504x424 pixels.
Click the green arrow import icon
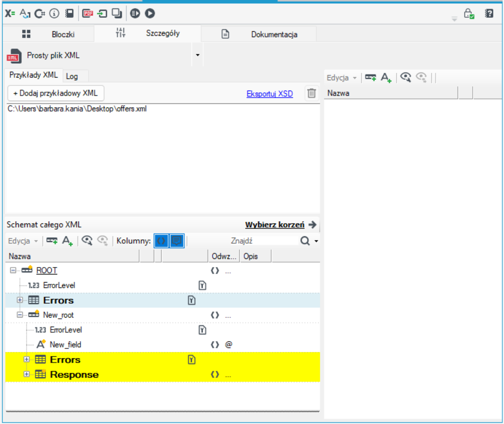pyautogui.click(x=102, y=13)
